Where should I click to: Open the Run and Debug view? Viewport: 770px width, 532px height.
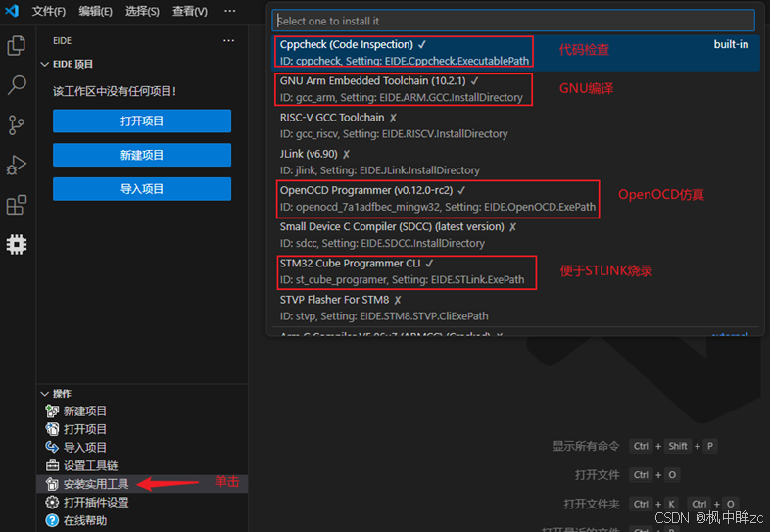[x=17, y=165]
